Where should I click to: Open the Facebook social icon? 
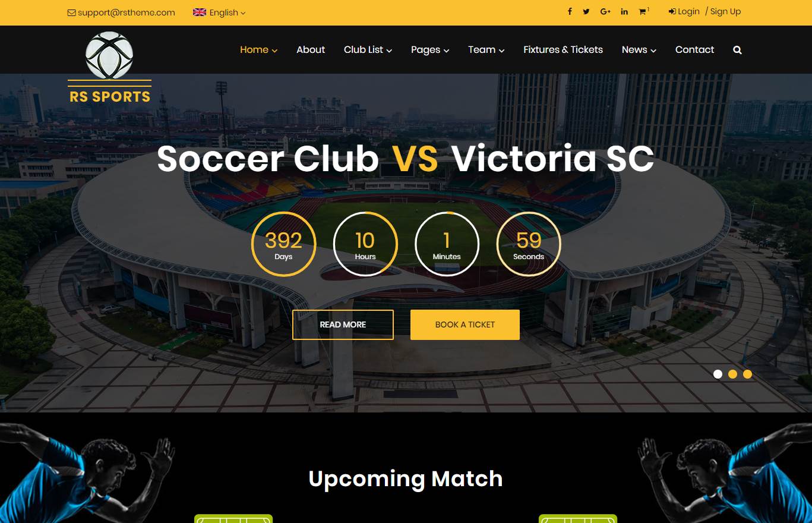point(570,12)
